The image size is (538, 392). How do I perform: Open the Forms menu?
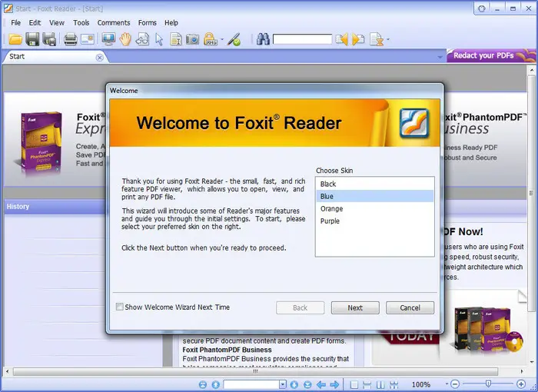(148, 22)
